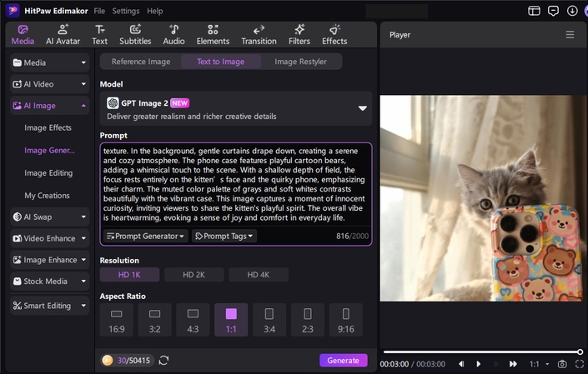
Task: Expand the AI Swap sidebar section
Action: tap(50, 217)
